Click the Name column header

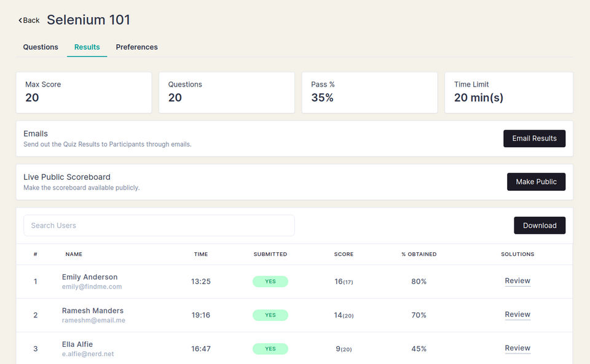pos(74,254)
